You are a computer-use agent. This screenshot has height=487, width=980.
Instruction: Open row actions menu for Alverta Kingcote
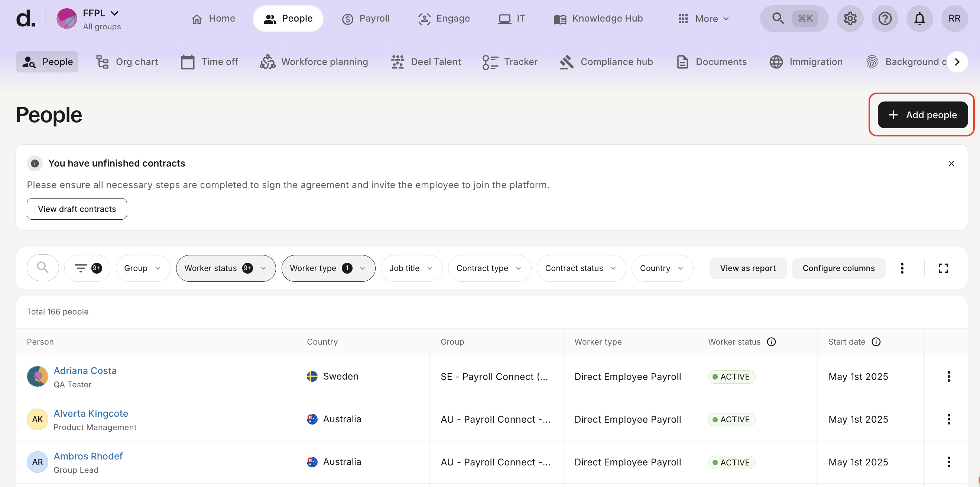click(x=949, y=419)
